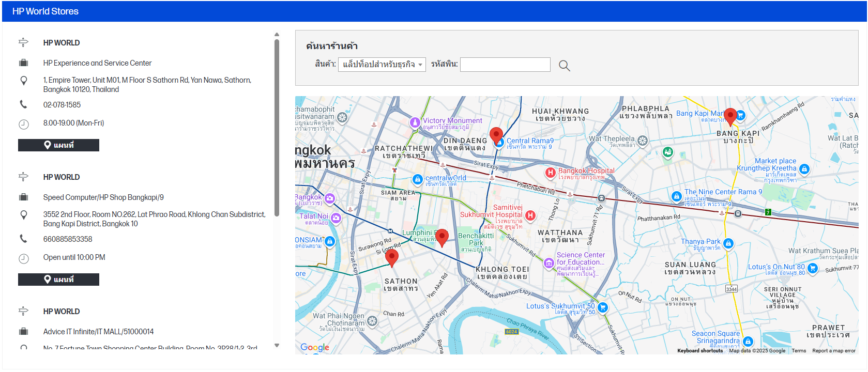Select the centralwOrld shopping marker
This screenshot has width=868, height=372.
click(418, 179)
